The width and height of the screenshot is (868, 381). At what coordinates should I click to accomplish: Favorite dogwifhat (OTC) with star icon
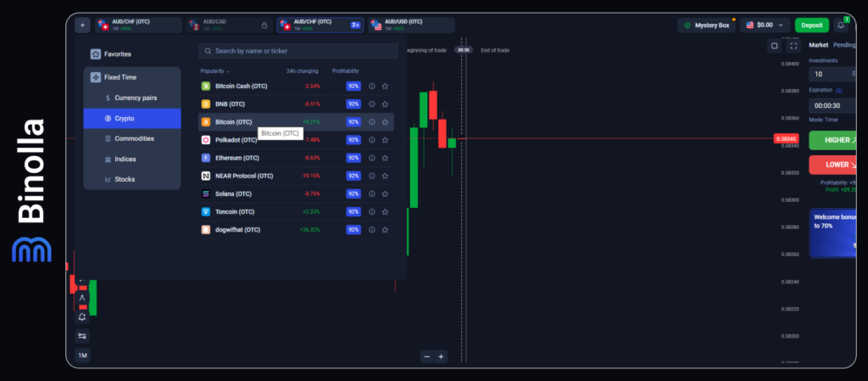tap(386, 229)
